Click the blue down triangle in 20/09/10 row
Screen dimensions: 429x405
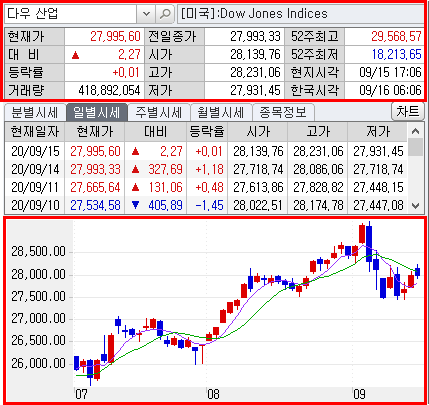pyautogui.click(x=135, y=205)
